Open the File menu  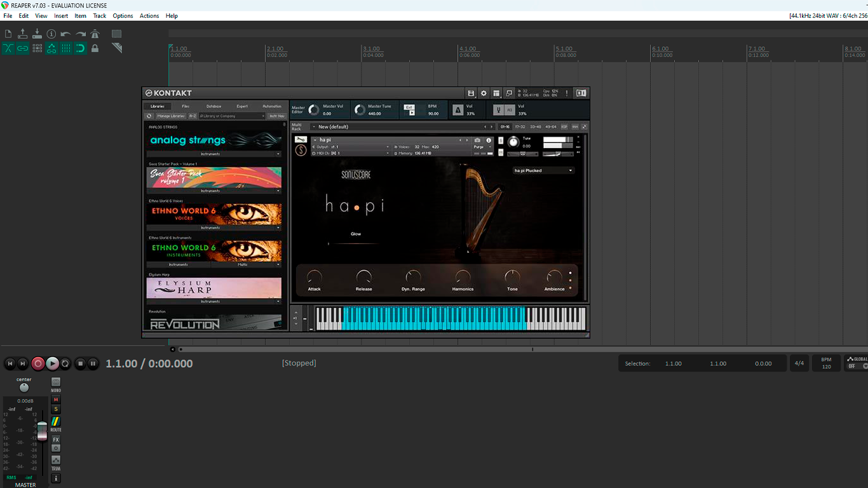click(8, 16)
